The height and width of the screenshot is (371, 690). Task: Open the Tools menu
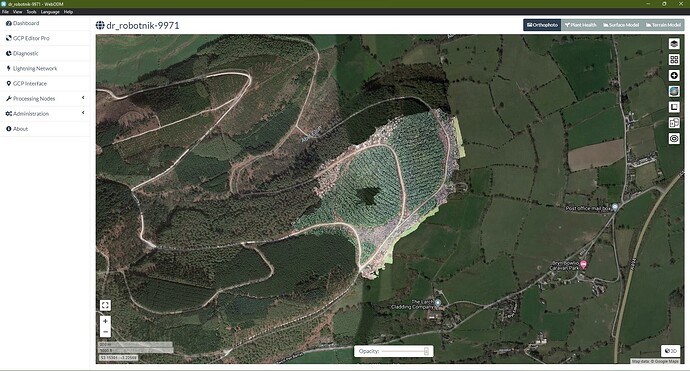tap(31, 12)
